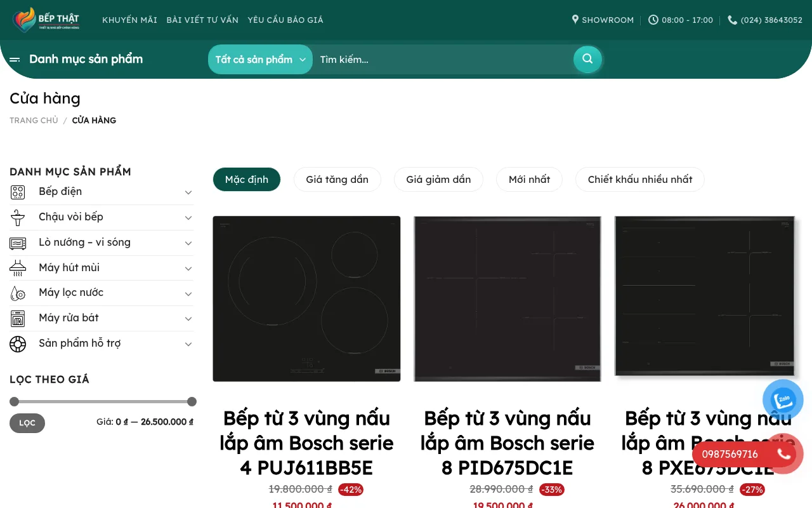Screen dimensions: 812x508
Task: Expand the Máy rửa bát category
Action: coord(188,318)
